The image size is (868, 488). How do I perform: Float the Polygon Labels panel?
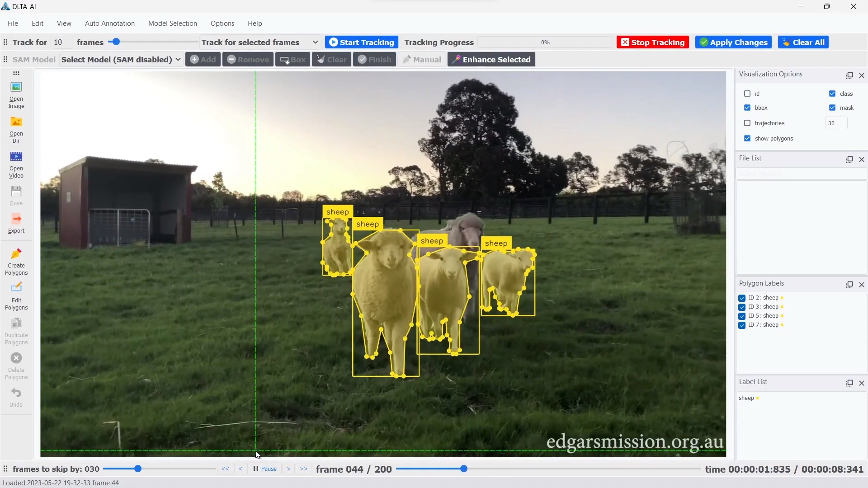click(x=849, y=285)
